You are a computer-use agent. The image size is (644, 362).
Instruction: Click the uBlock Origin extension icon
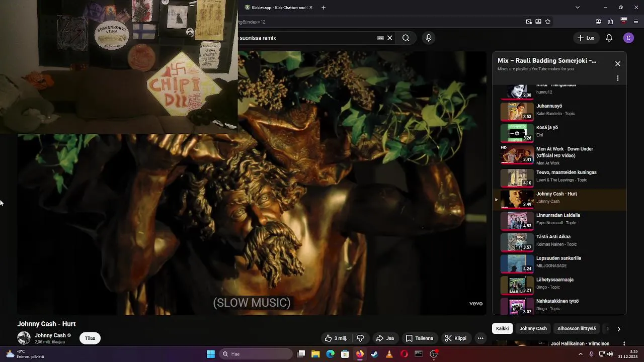click(624, 21)
